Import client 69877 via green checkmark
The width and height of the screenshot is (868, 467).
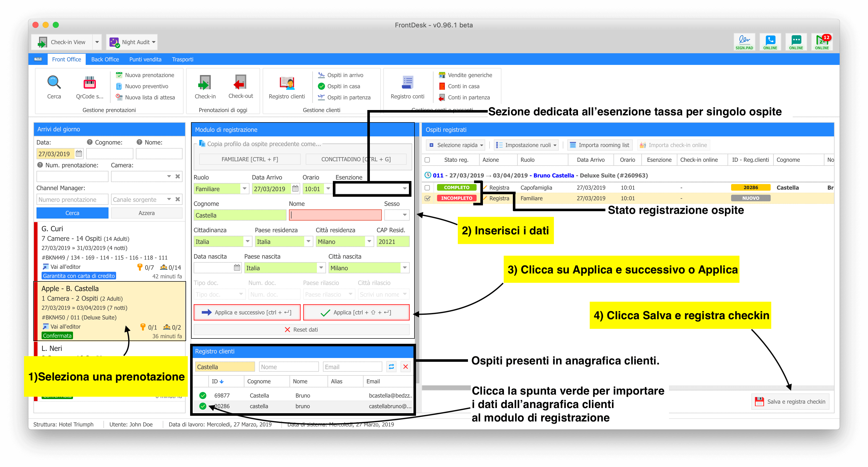coord(203,395)
